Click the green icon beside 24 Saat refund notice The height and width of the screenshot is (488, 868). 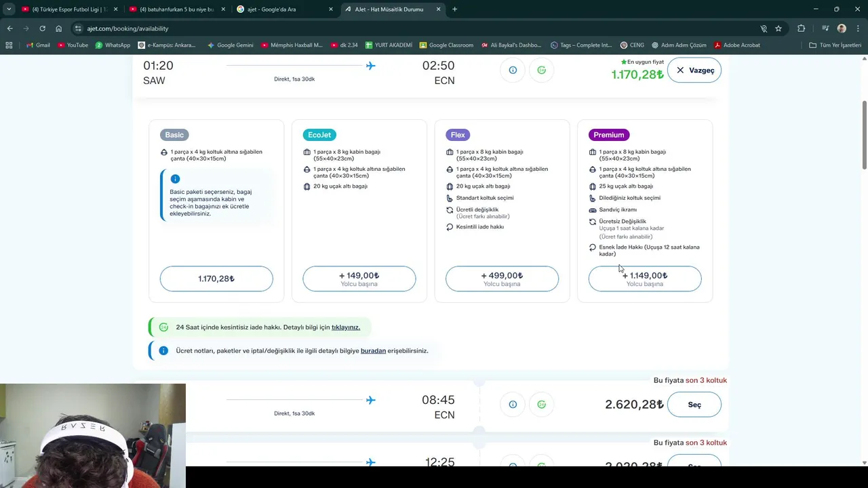tap(163, 327)
